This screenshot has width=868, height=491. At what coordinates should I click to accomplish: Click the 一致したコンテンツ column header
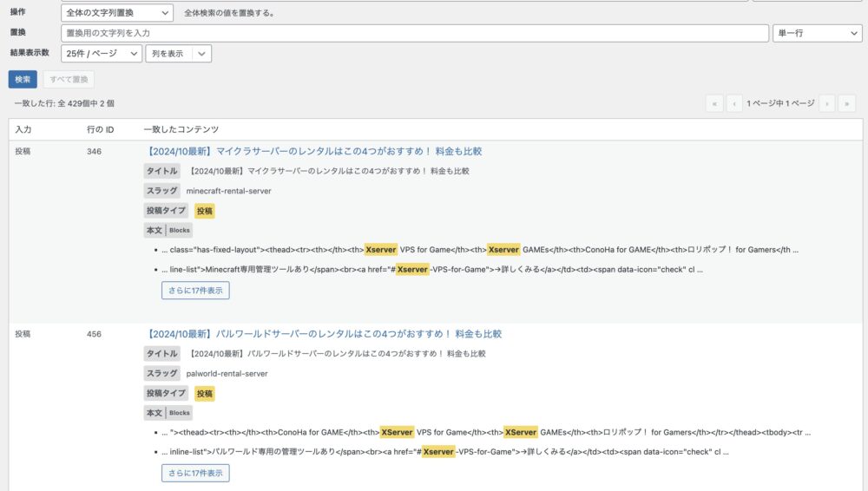[x=181, y=129]
